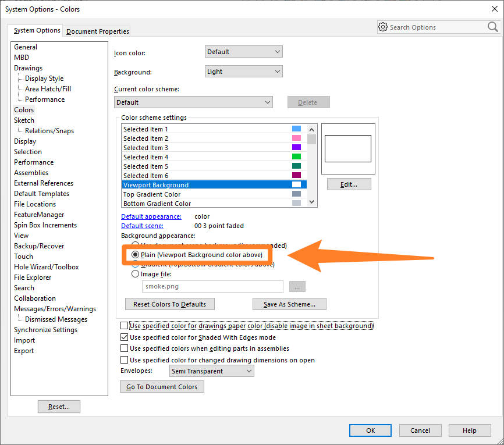Open the Default scene link
This screenshot has height=445, width=504.
click(x=141, y=225)
